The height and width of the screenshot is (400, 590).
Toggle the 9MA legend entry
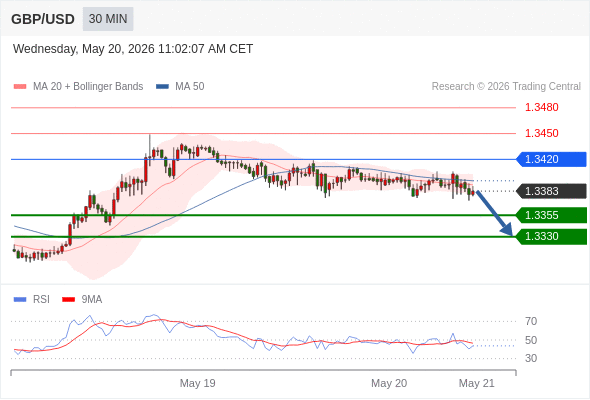[x=82, y=299]
